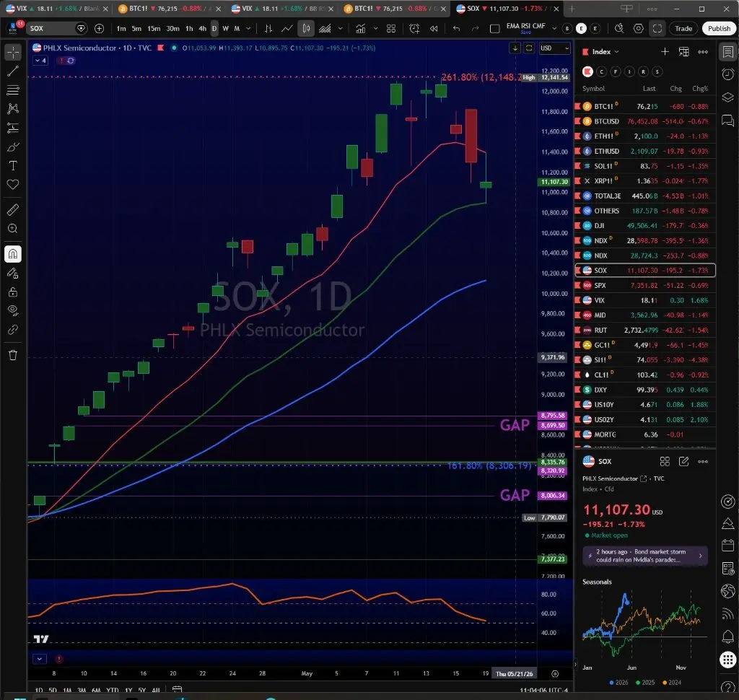Open the Fibonacci tools group
The image size is (739, 700).
[x=13, y=89]
